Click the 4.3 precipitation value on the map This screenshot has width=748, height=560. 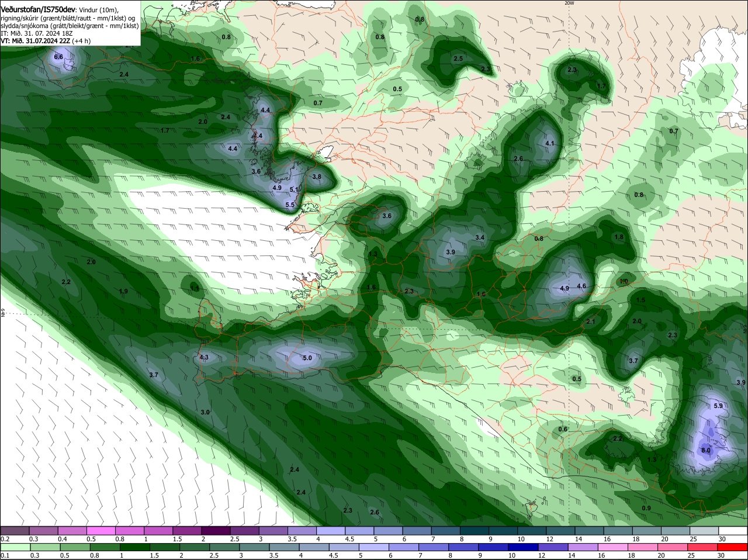click(x=204, y=357)
